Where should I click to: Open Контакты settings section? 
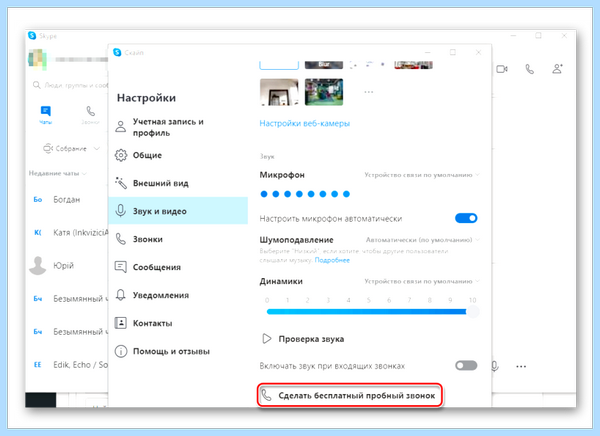click(178, 323)
